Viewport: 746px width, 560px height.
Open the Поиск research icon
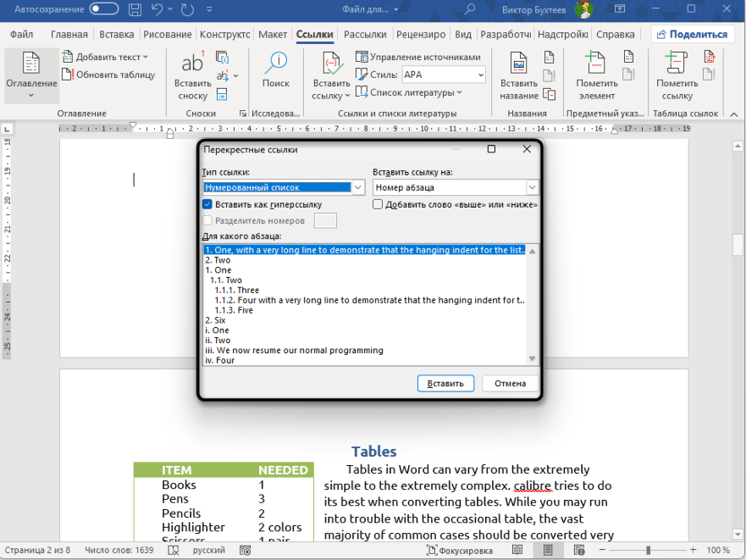(275, 63)
